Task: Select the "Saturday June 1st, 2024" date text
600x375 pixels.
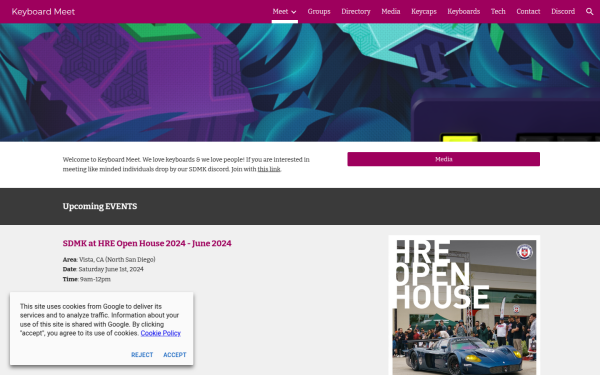Action: tap(111, 269)
